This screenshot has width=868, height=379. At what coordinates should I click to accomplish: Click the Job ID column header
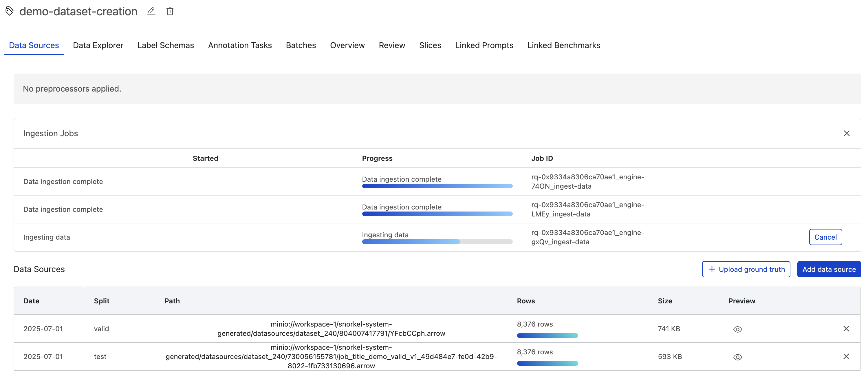click(542, 158)
